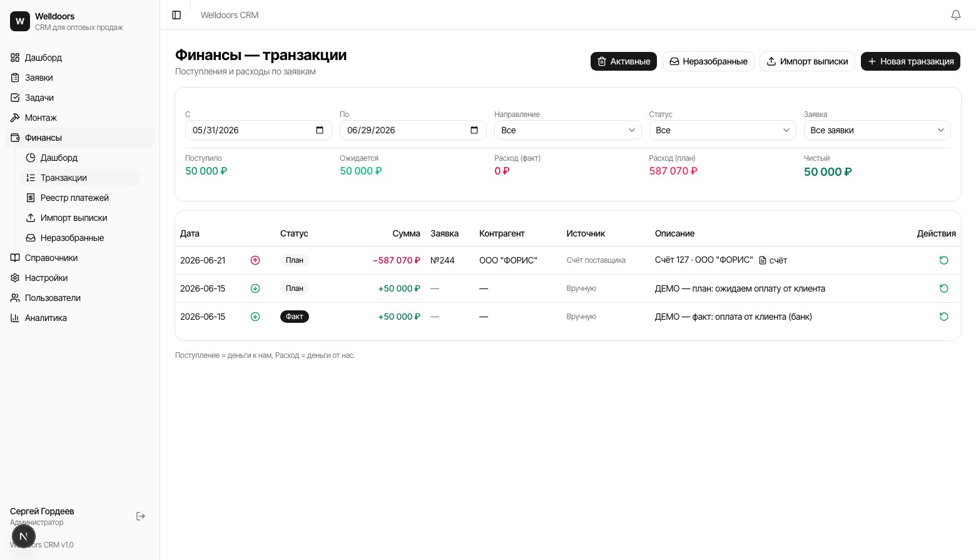Create Новая транзакция
The image size is (976, 560).
point(910,61)
